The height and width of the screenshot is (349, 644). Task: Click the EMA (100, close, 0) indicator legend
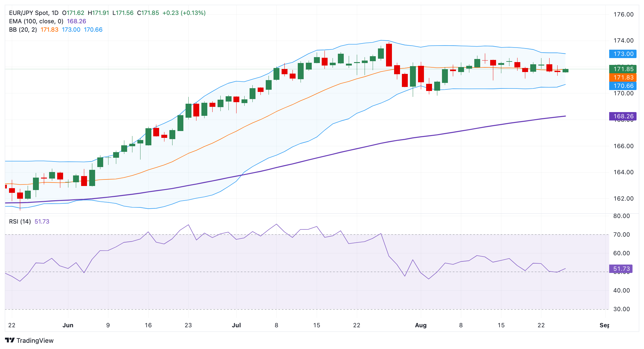[36, 21]
